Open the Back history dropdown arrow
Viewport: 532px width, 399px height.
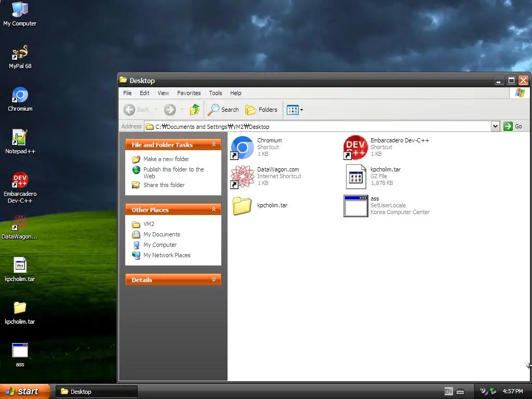click(156, 110)
